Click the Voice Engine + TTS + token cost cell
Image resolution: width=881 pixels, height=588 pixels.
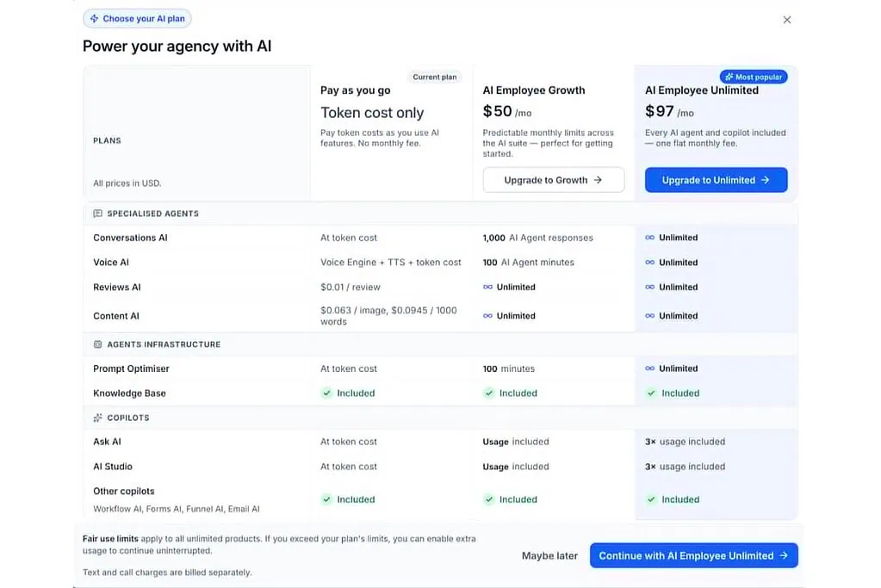point(390,263)
